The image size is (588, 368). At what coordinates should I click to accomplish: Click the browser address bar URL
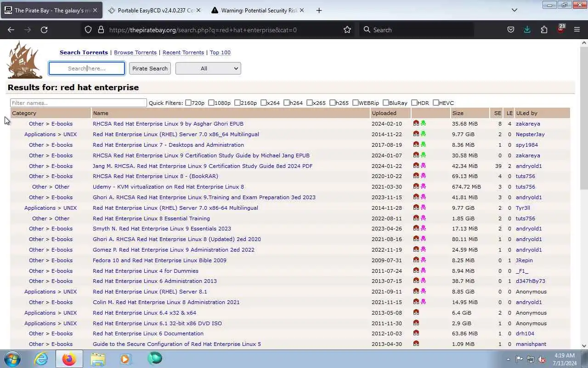203,29
